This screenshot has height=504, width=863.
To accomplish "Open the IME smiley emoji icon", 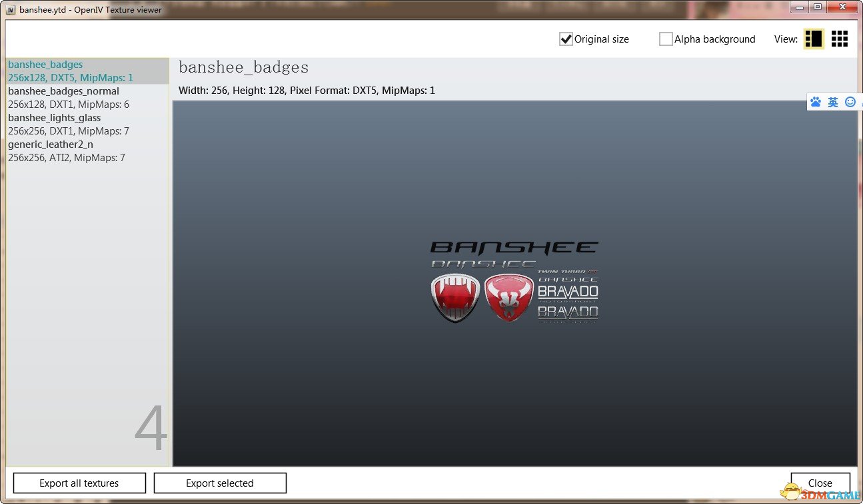I will 850,102.
